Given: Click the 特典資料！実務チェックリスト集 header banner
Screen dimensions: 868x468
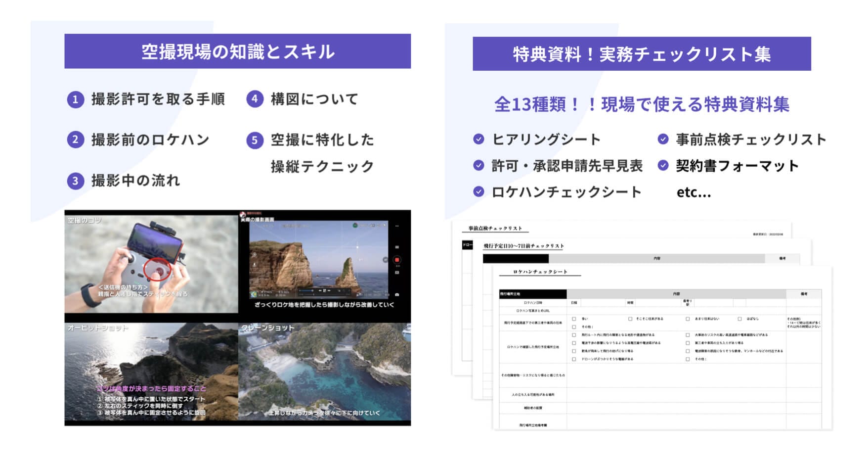Looking at the screenshot, I should pyautogui.click(x=641, y=54).
